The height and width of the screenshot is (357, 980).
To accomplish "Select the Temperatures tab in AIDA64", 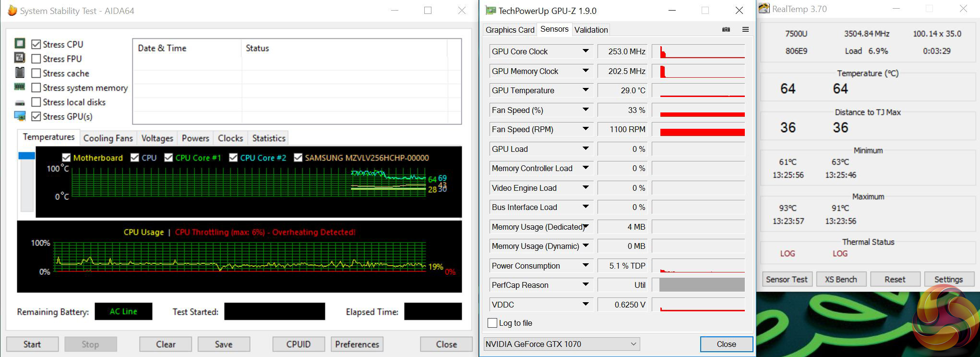I will coord(48,137).
